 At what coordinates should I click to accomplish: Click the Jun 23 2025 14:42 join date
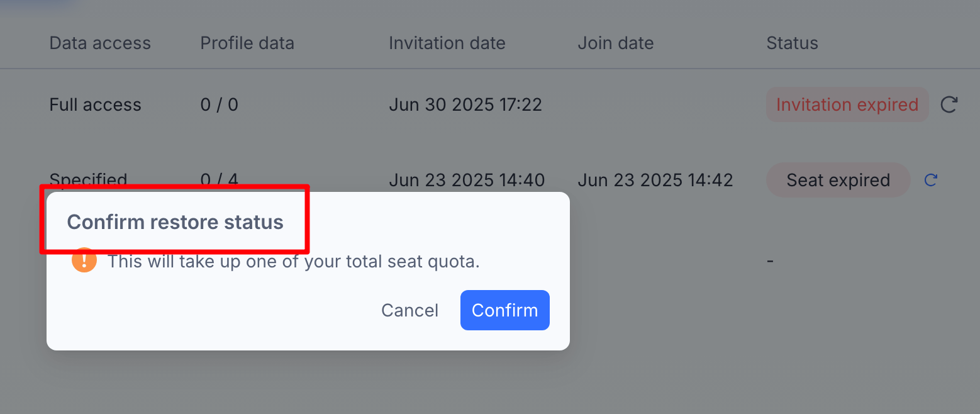[x=655, y=181]
